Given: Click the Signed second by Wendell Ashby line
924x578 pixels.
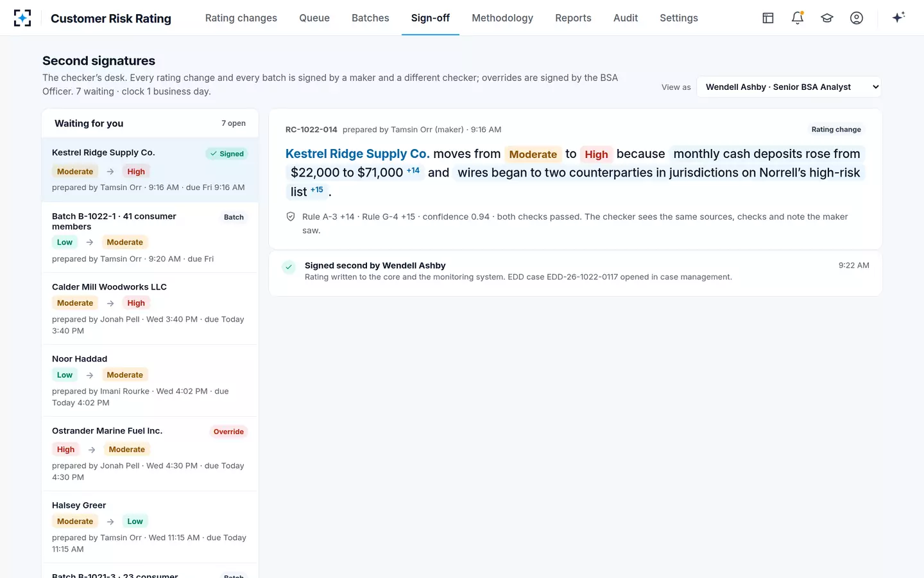Looking at the screenshot, I should [x=375, y=265].
